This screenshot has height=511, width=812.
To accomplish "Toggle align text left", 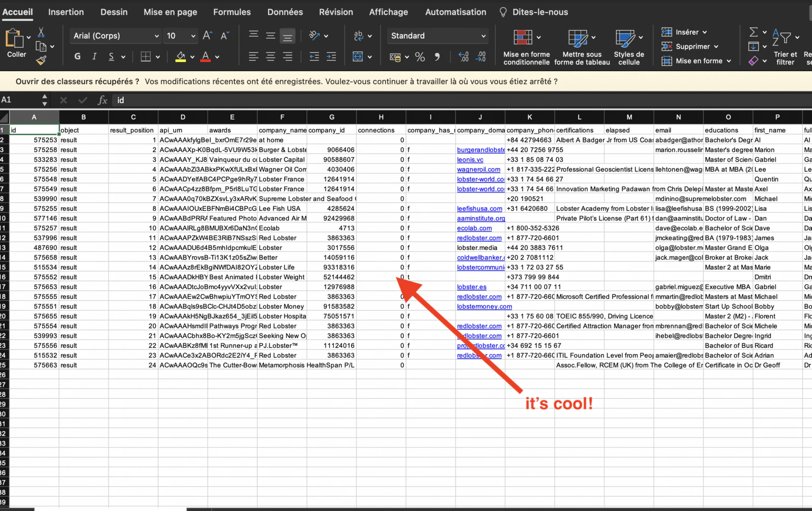I will click(253, 56).
